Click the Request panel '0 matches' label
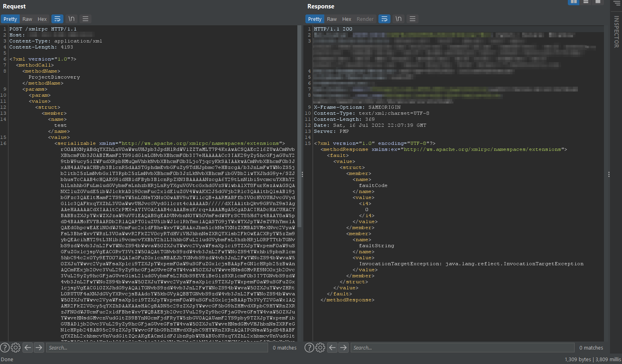622x364 pixels. 285,348
